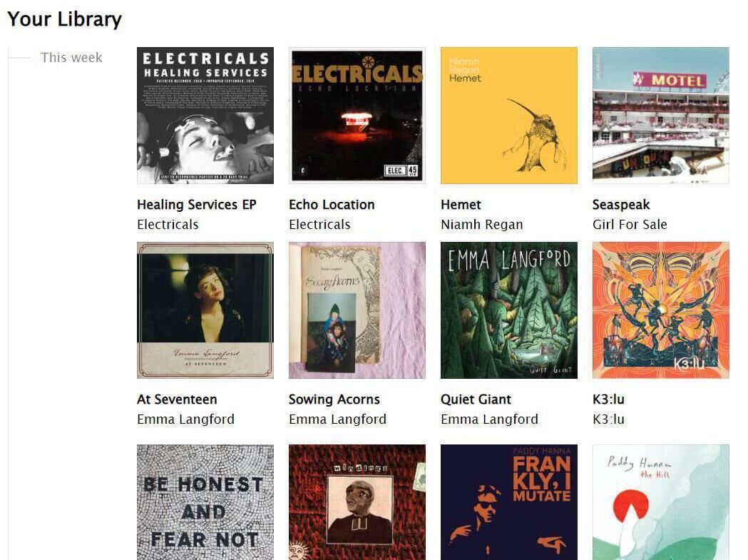Viewport: 748px width, 560px height.
Task: Select the orange K3:lu album artwork
Action: (x=661, y=310)
